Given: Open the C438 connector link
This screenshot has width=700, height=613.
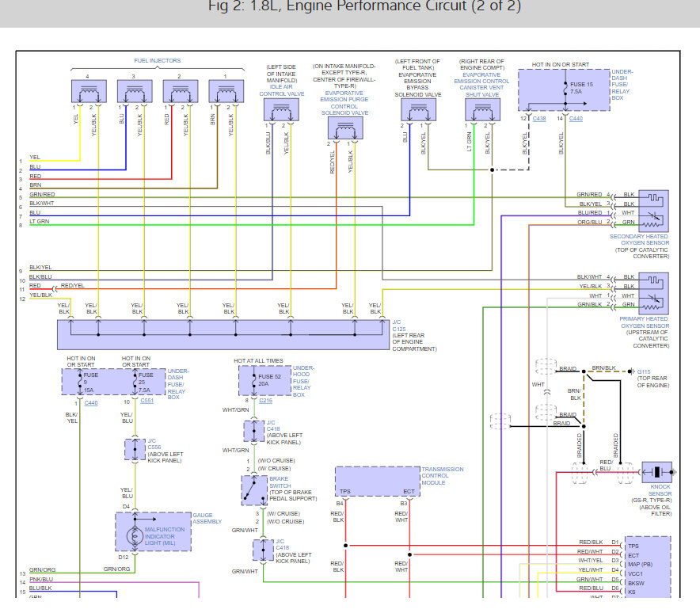Looking at the screenshot, I should click(538, 118).
